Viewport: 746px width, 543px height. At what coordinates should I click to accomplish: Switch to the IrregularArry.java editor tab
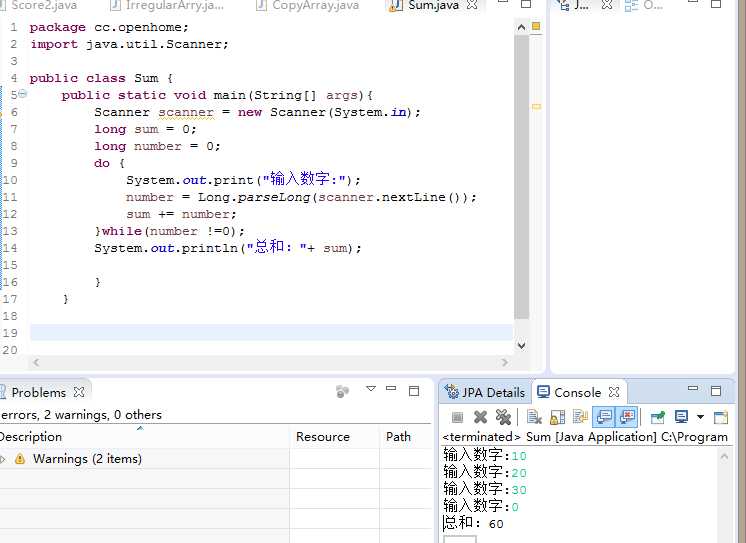point(167,5)
